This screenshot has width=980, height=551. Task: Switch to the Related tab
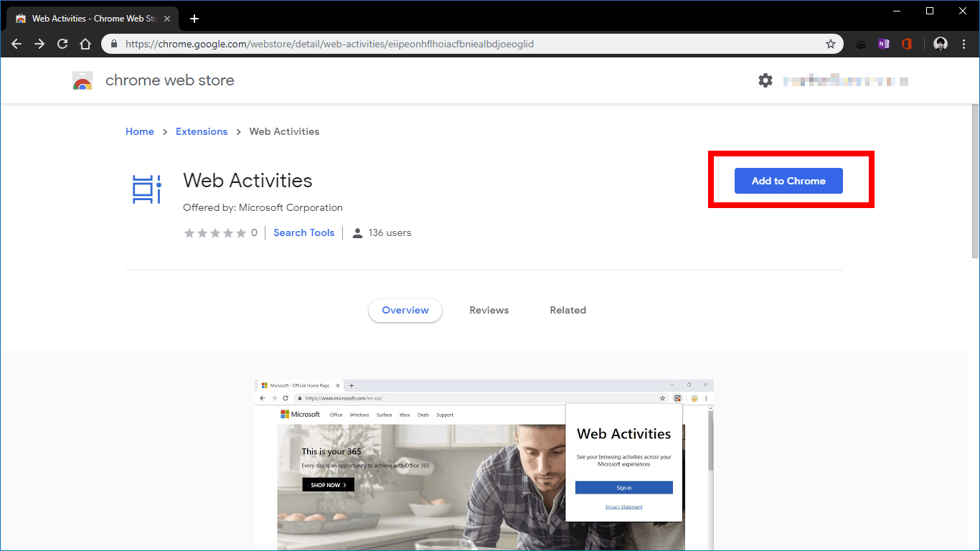coord(568,311)
